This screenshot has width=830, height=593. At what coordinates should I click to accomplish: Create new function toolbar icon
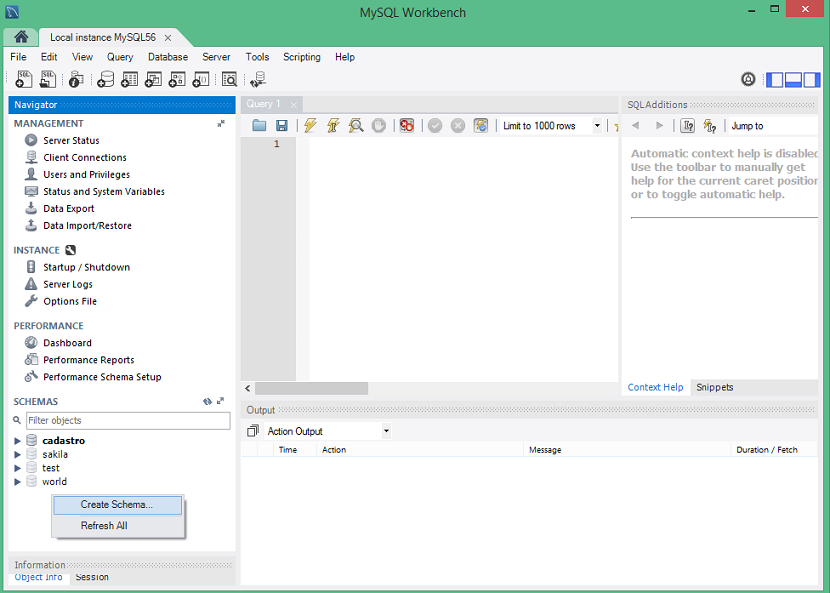(201, 79)
